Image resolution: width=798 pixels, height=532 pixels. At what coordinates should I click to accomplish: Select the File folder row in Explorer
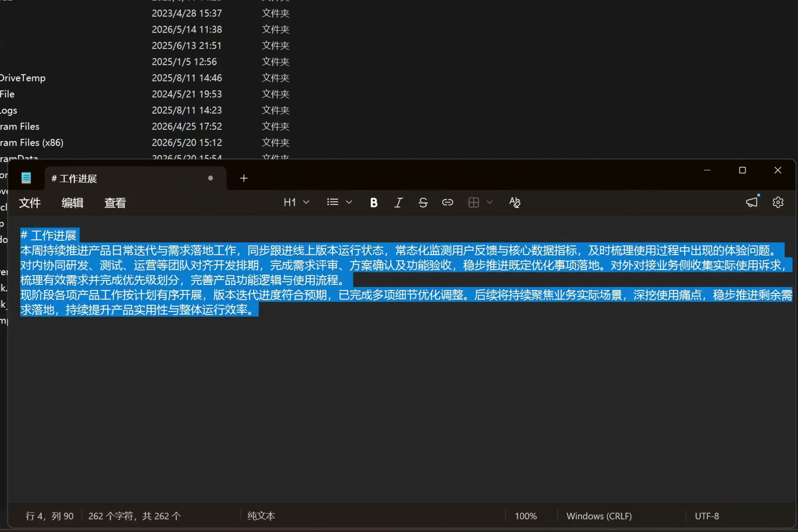tap(7, 94)
